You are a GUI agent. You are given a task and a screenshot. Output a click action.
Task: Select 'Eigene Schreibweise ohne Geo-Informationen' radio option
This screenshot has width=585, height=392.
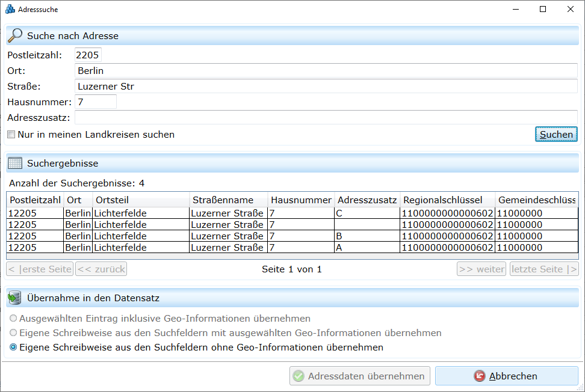pyautogui.click(x=13, y=348)
